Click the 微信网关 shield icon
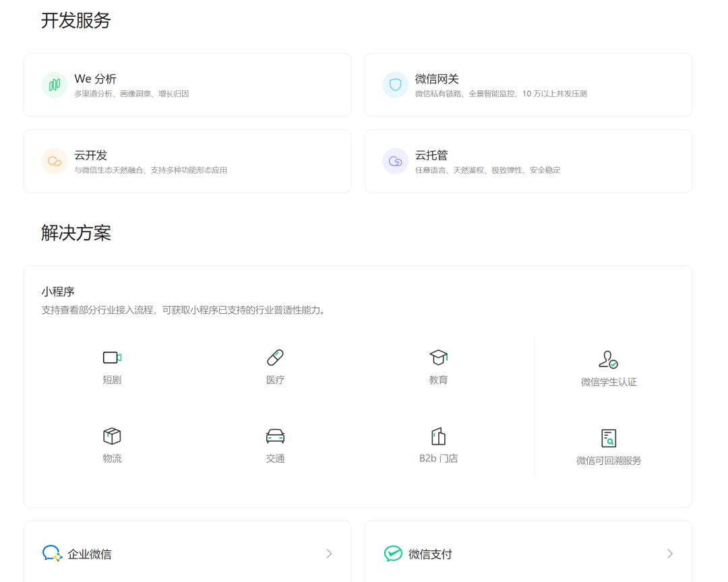This screenshot has width=728, height=582. 395,85
